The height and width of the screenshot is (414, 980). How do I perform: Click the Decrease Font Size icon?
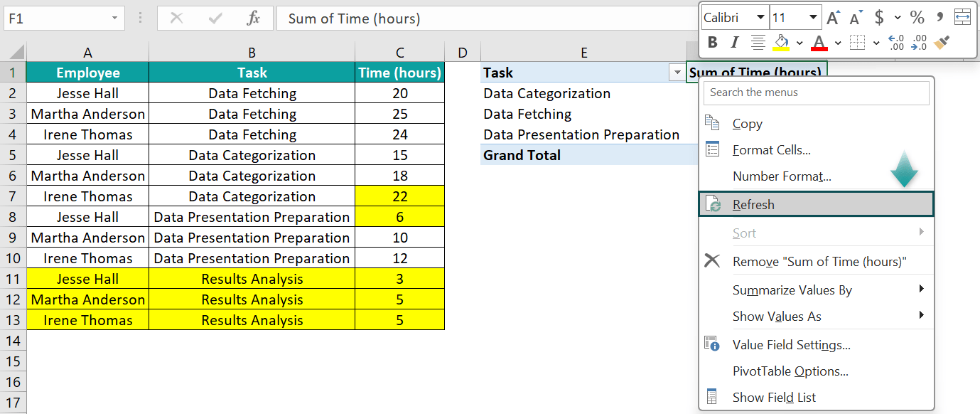click(x=854, y=17)
